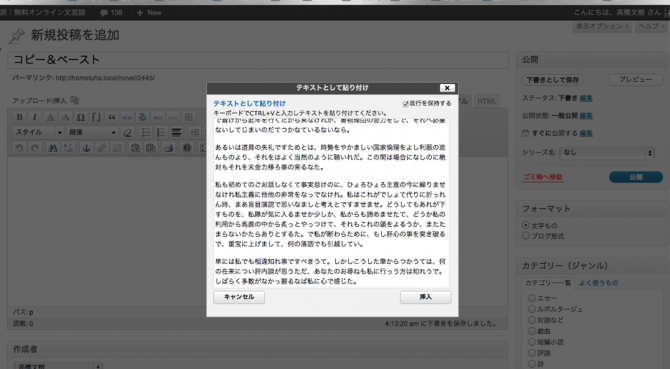Click the asterisk-like symbol icon in toolbar
Screen dimensions: 670x369
tap(188, 117)
